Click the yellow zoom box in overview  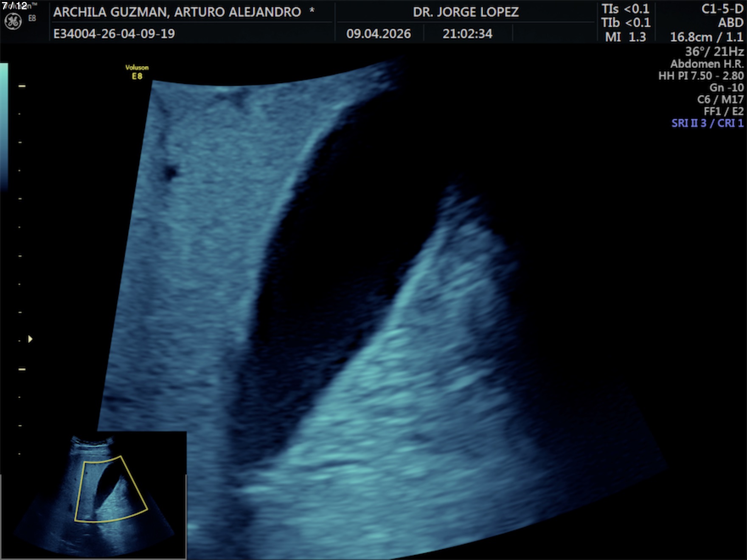point(111,489)
